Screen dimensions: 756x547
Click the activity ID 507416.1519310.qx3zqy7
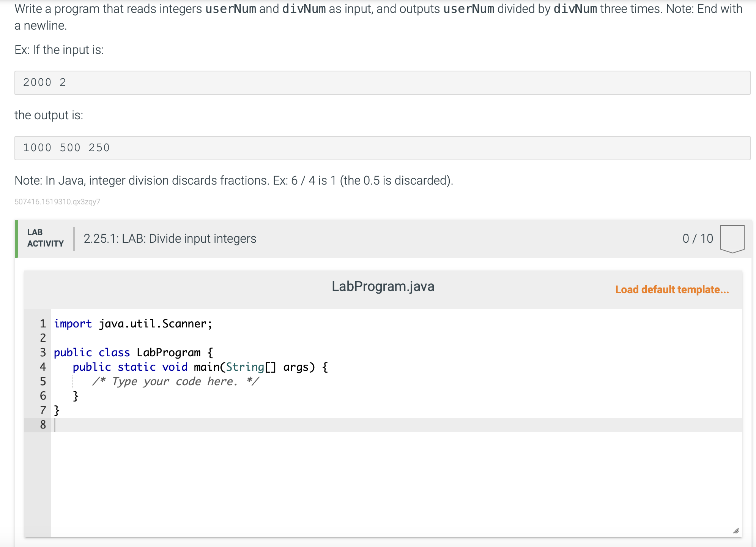click(x=57, y=202)
